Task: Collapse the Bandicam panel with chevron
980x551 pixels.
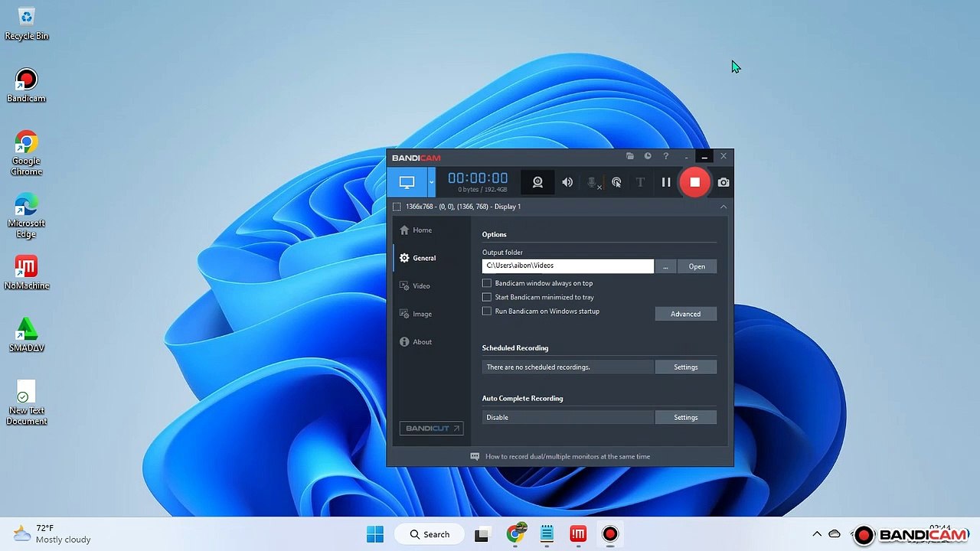Action: pos(724,207)
